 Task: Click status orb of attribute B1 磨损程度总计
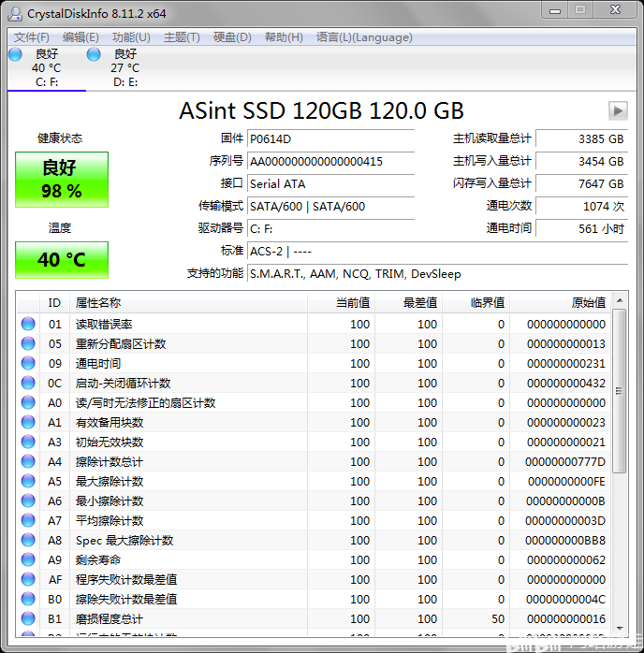pos(28,618)
